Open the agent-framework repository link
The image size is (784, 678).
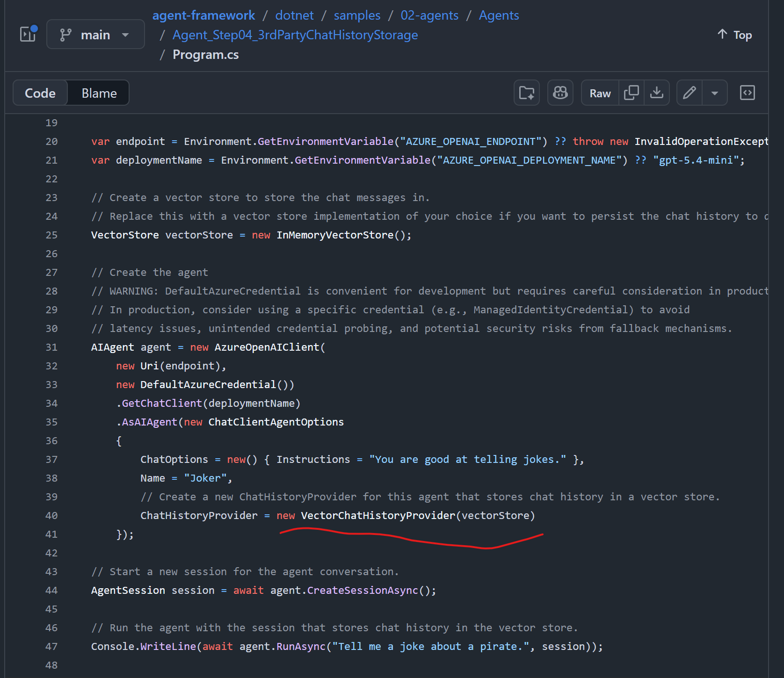(203, 15)
